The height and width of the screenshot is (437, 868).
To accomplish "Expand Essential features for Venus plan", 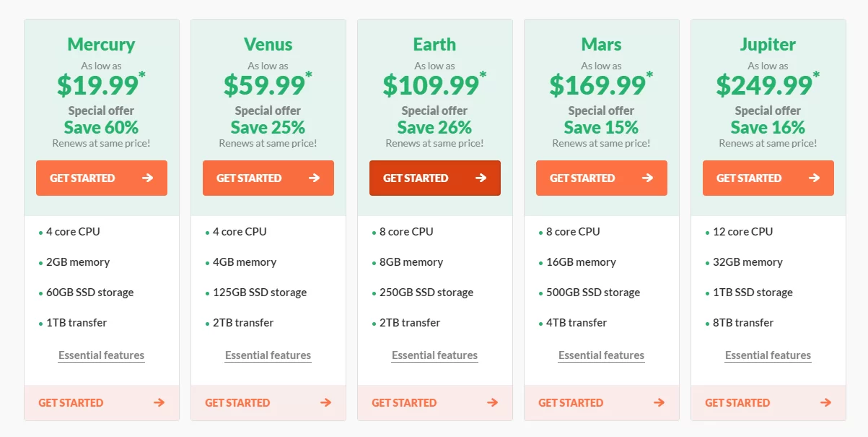I will tap(268, 355).
